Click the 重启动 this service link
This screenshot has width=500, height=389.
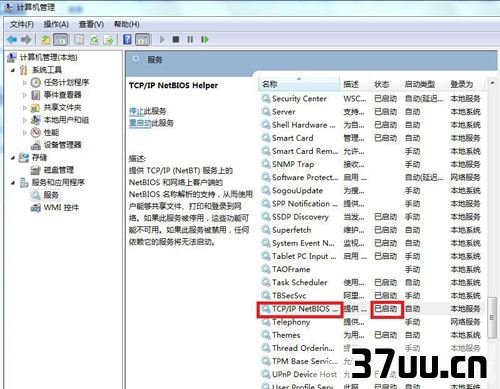[x=140, y=123]
